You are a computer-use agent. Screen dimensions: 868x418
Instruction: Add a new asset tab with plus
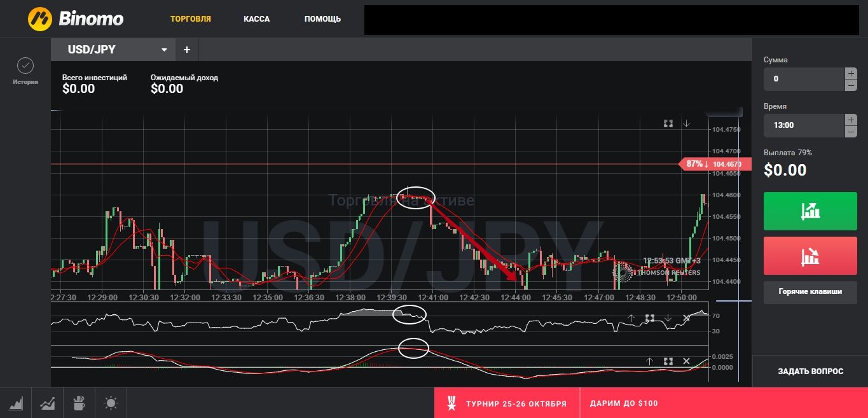(187, 50)
